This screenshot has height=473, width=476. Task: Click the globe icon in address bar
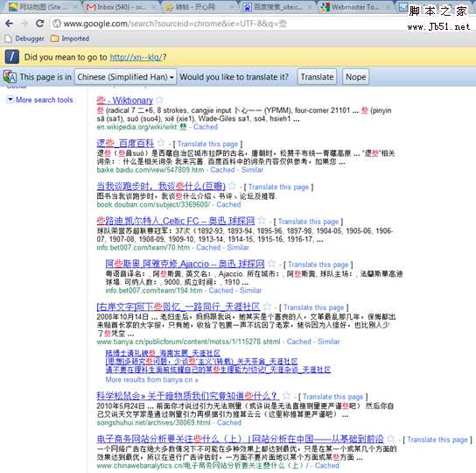point(57,24)
